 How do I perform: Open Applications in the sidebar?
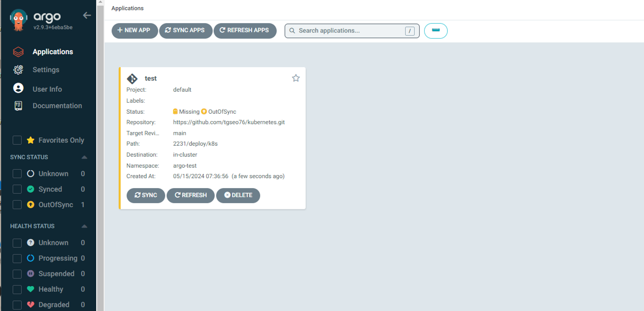tap(53, 52)
